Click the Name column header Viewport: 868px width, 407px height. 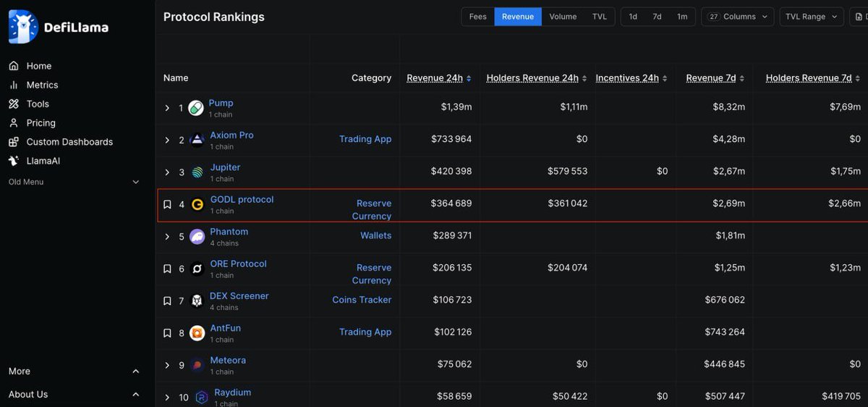tap(176, 78)
